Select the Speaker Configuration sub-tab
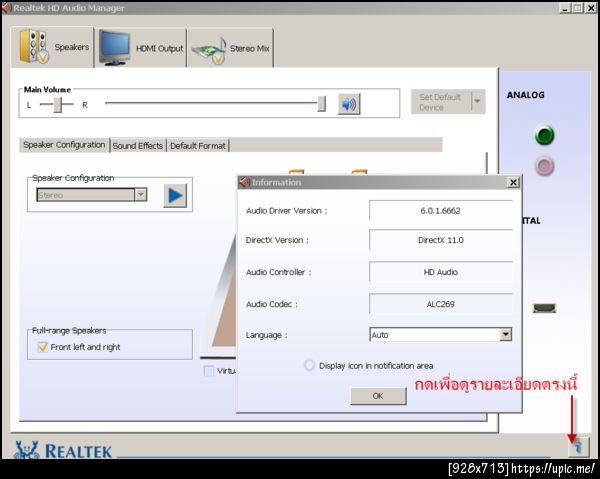600x479 pixels. pos(64,145)
